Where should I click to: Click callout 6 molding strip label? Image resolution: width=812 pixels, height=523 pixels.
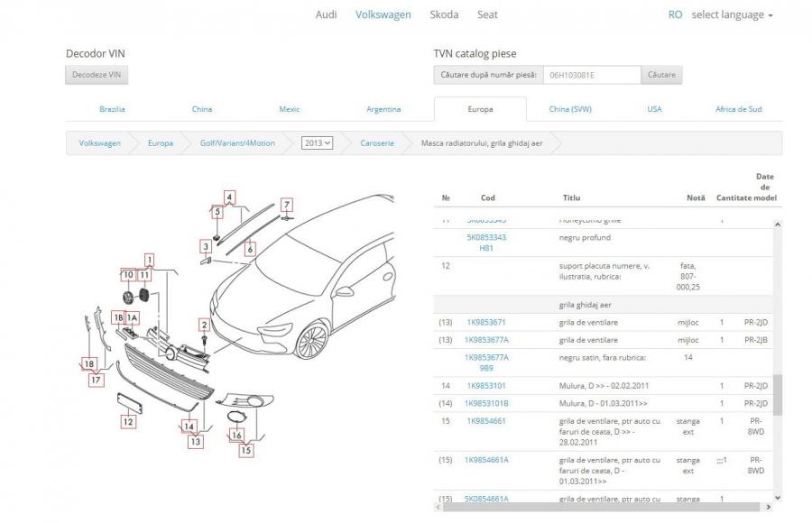coord(251,247)
